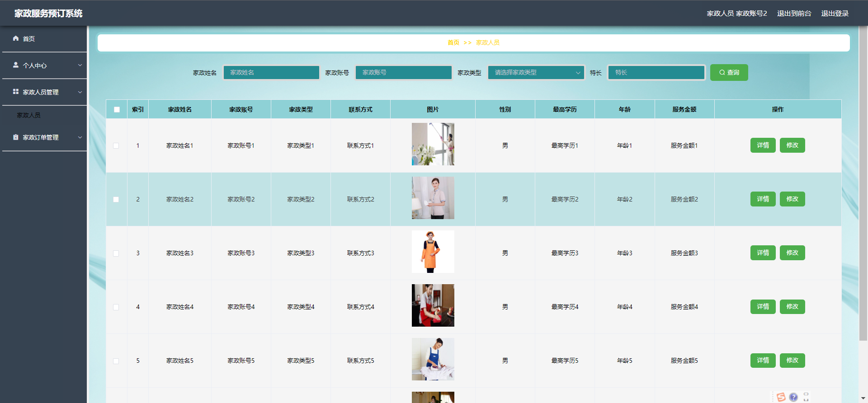Expand the 家政订单管理 menu chevron
The height and width of the screenshot is (403, 868).
[x=80, y=137]
